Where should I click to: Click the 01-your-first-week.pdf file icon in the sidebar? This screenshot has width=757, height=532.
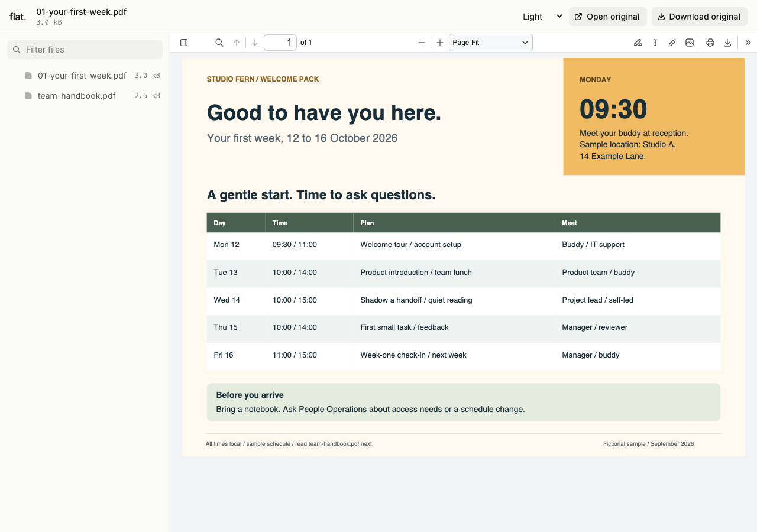(28, 76)
